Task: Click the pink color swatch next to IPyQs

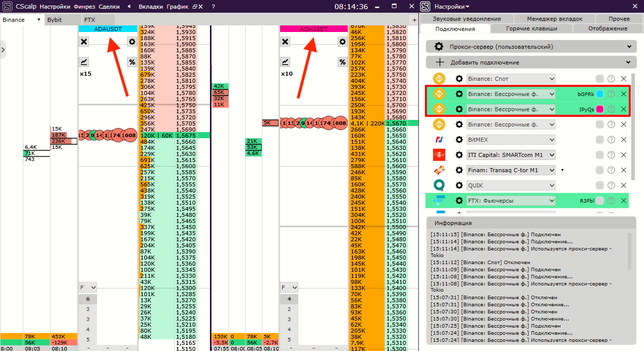Action: [600, 109]
